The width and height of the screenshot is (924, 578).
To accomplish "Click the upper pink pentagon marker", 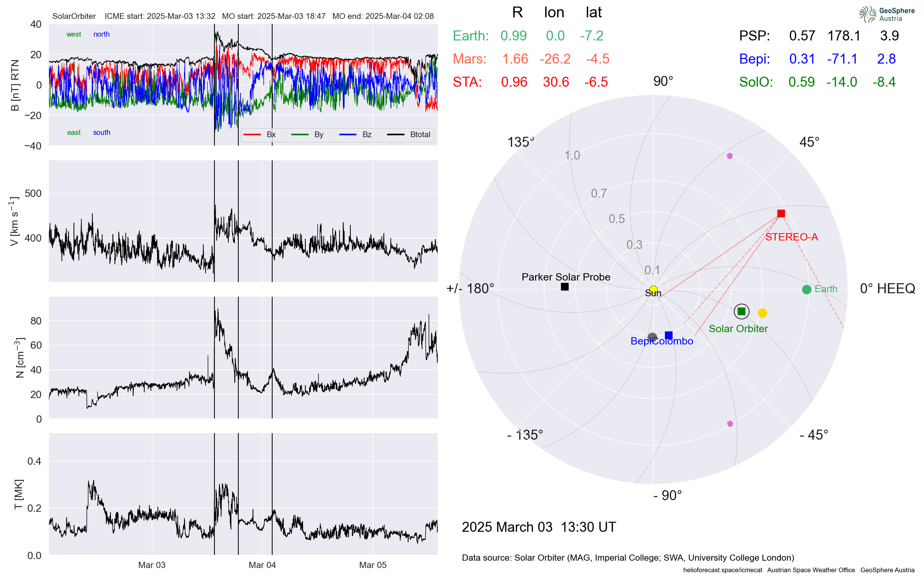I will [730, 156].
